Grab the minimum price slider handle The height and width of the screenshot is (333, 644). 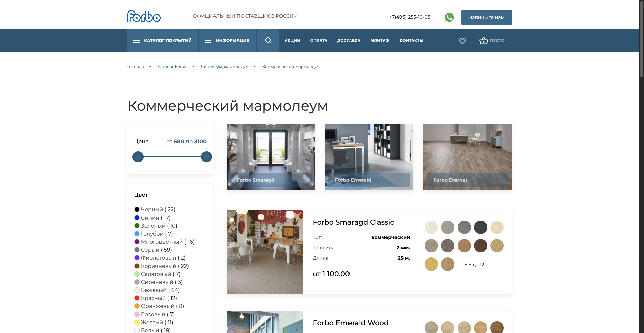[138, 157]
